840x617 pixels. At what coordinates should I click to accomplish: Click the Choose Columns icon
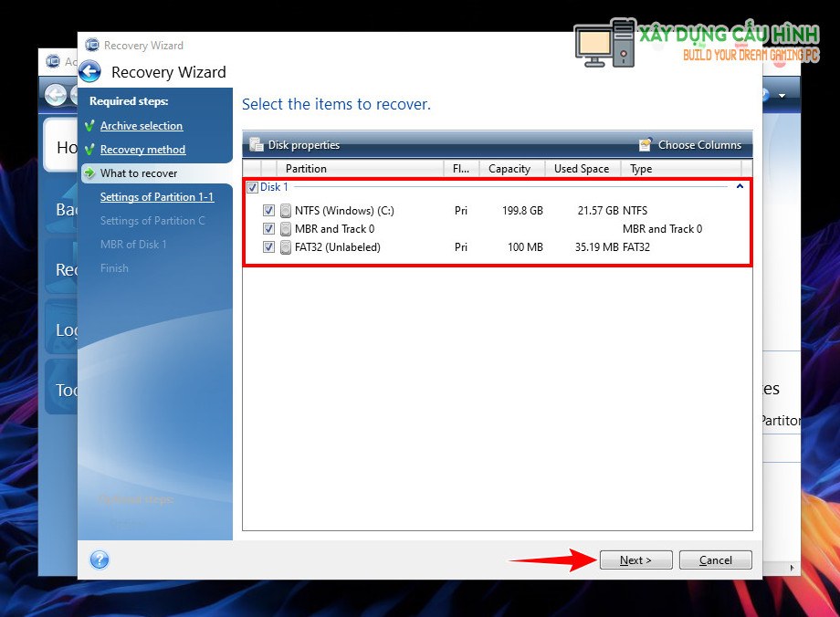point(646,145)
